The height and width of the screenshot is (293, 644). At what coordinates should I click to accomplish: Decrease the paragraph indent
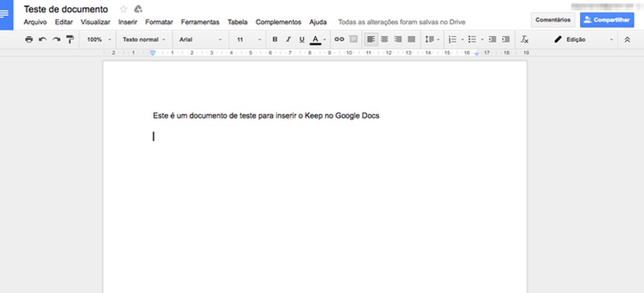(492, 39)
